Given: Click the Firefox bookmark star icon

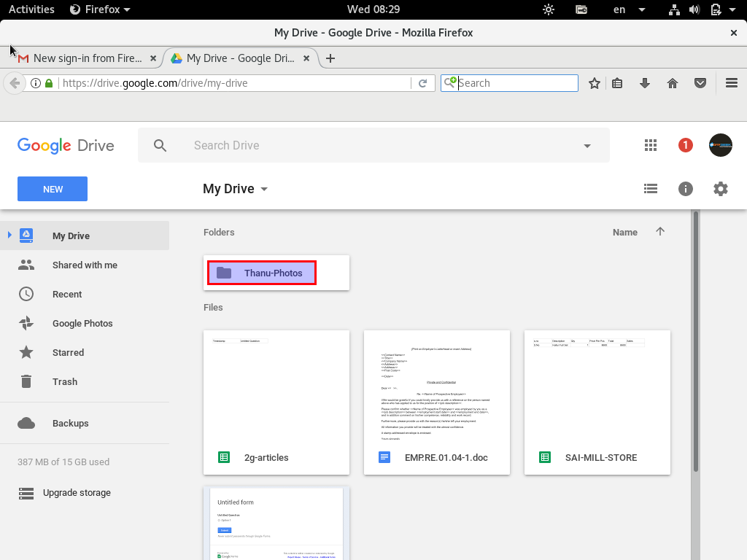Looking at the screenshot, I should [x=594, y=83].
